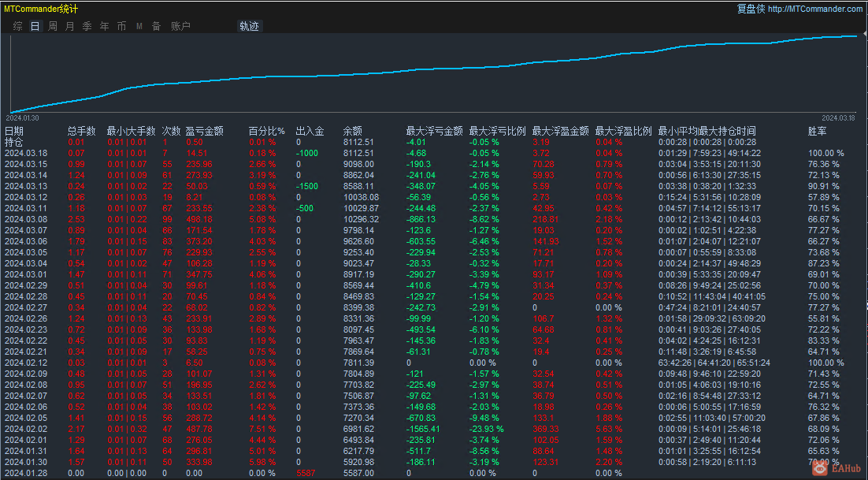Open the 年 yearly statistics tab
The height and width of the screenshot is (480, 868).
click(x=104, y=26)
